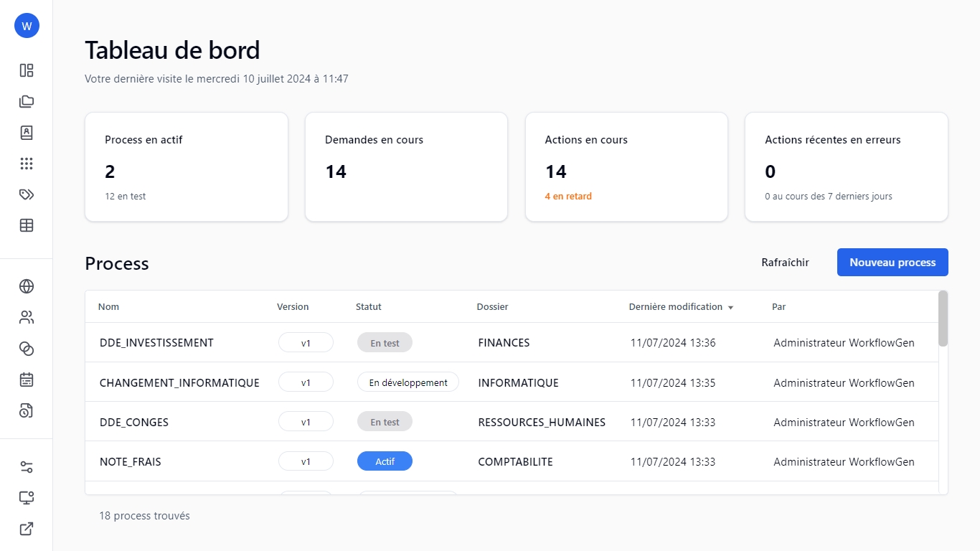The image size is (980, 551).
Task: Click the tags icon in sidebar
Action: (27, 194)
